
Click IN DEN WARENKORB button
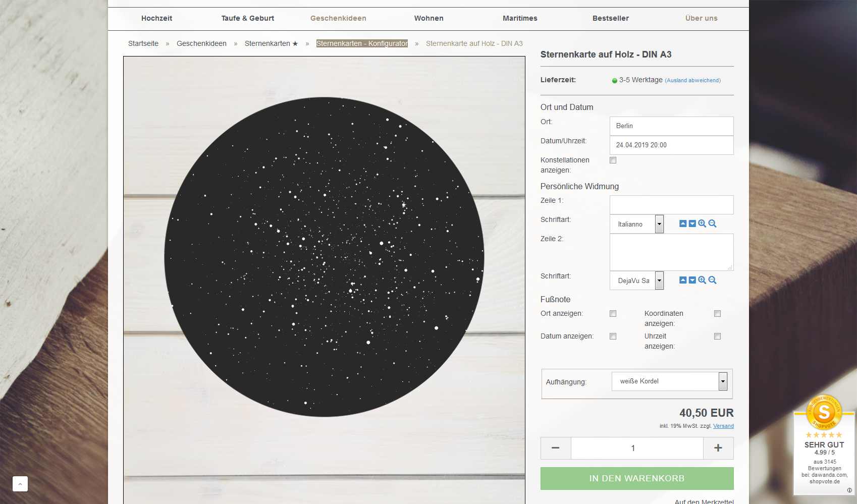tap(637, 478)
